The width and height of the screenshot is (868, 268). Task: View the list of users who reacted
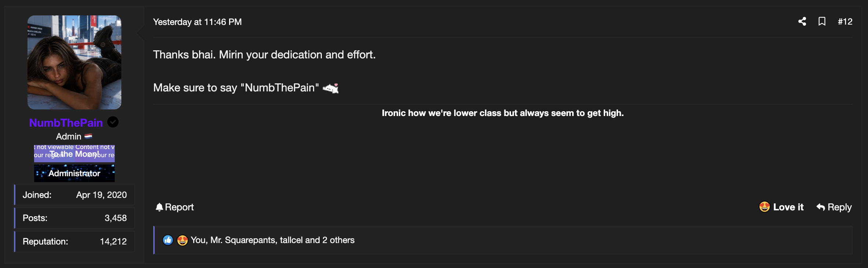272,240
